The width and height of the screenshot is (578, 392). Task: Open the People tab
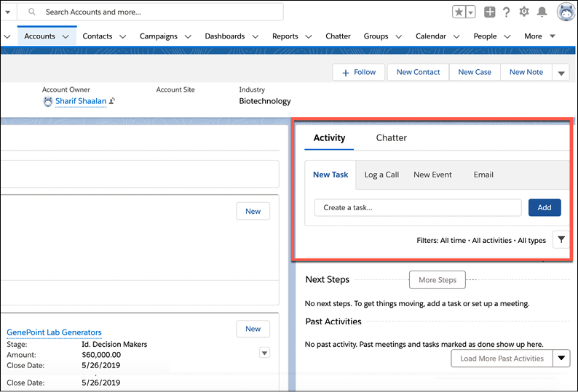tap(485, 36)
